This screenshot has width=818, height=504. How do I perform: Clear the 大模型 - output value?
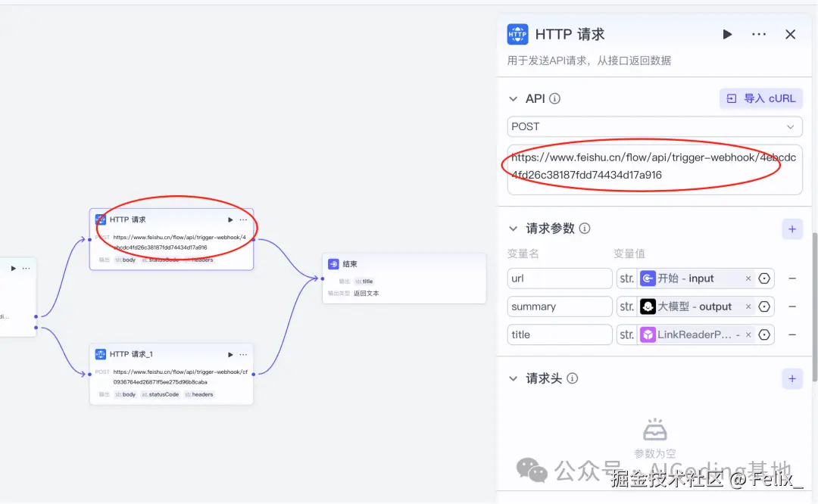tap(748, 306)
